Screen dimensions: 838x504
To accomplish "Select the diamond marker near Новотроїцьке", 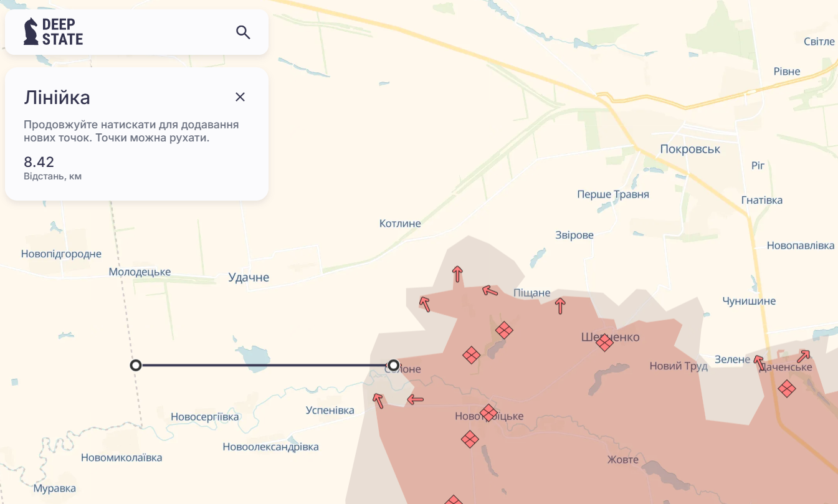I will [487, 412].
